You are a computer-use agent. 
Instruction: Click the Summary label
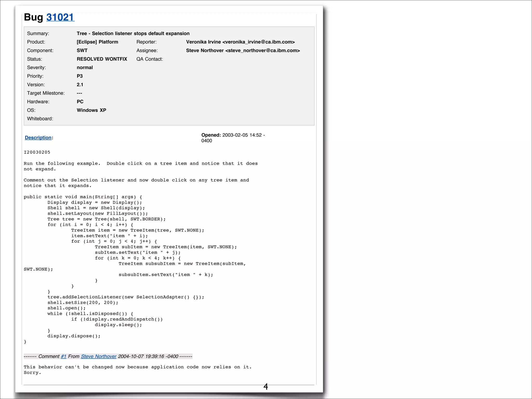[x=38, y=34]
